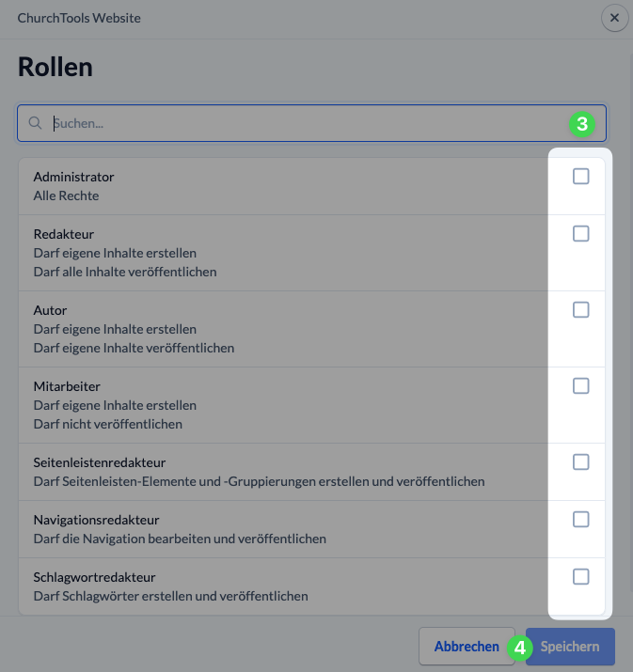Screen dimensions: 633x672
Task: Click the Speichern button
Action: [569, 647]
